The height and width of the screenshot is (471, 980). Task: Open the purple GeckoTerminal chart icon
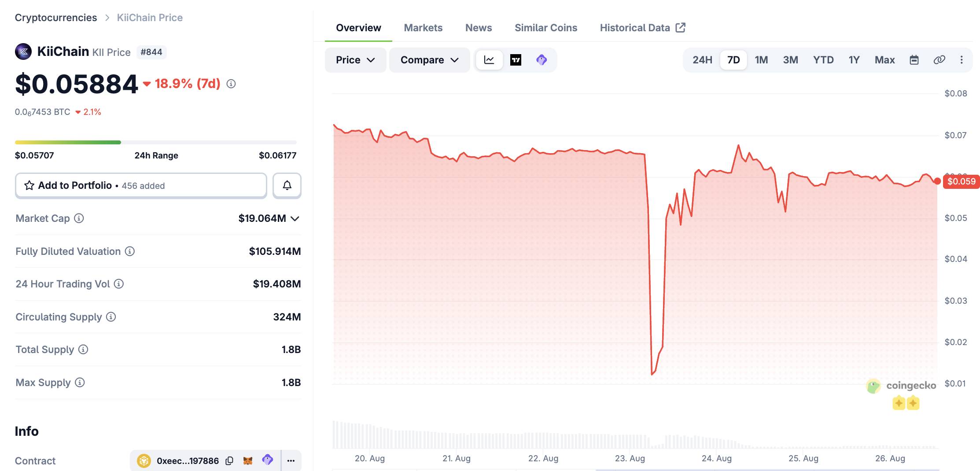[x=542, y=60]
